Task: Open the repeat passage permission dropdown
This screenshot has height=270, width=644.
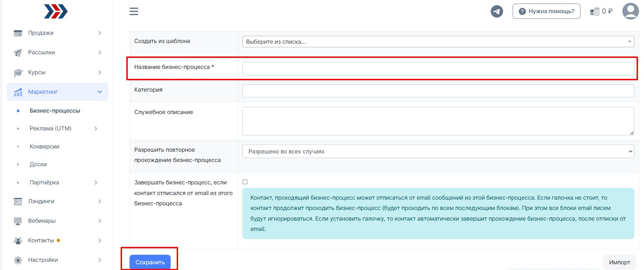Action: click(438, 151)
